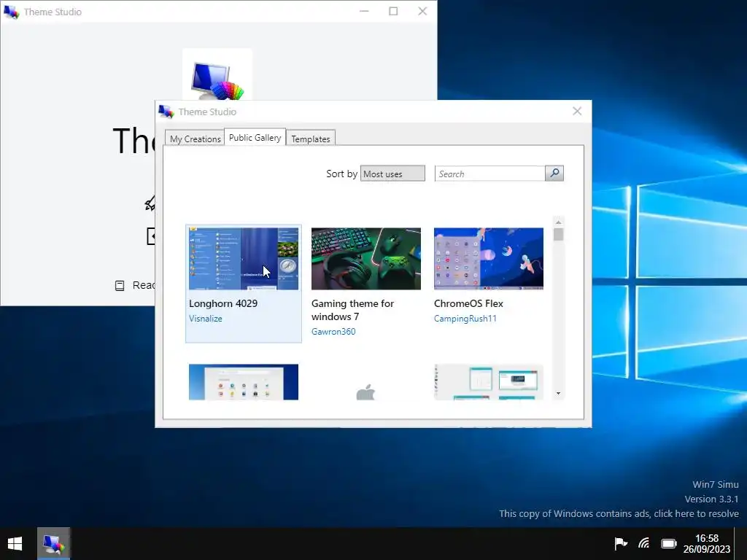Click the Theme Studio taskbar icon
747x560 pixels.
click(x=54, y=544)
